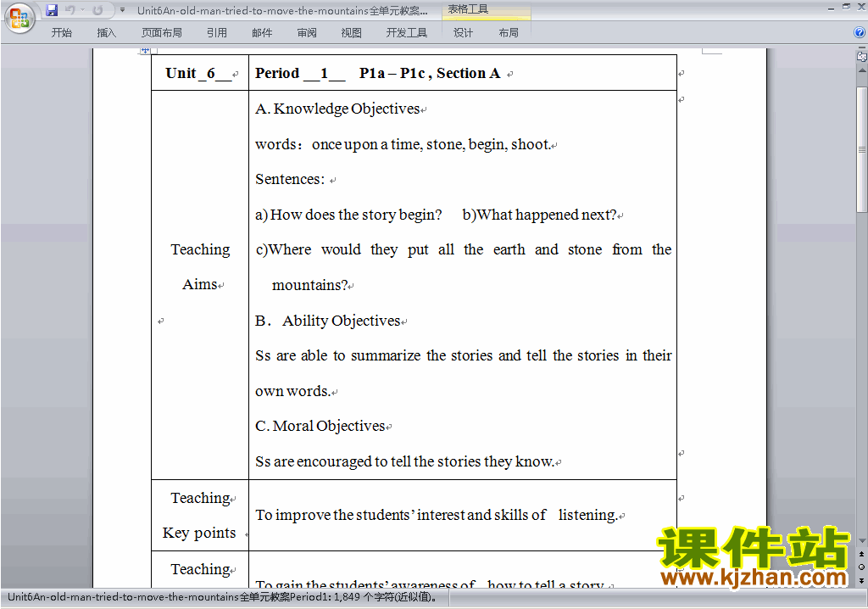Click the 'Key points' label in the left column
The height and width of the screenshot is (609, 868).
tap(199, 533)
